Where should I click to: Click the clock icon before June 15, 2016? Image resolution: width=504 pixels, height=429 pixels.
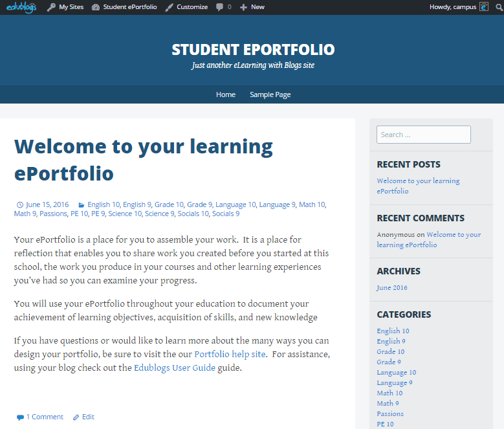(x=20, y=204)
